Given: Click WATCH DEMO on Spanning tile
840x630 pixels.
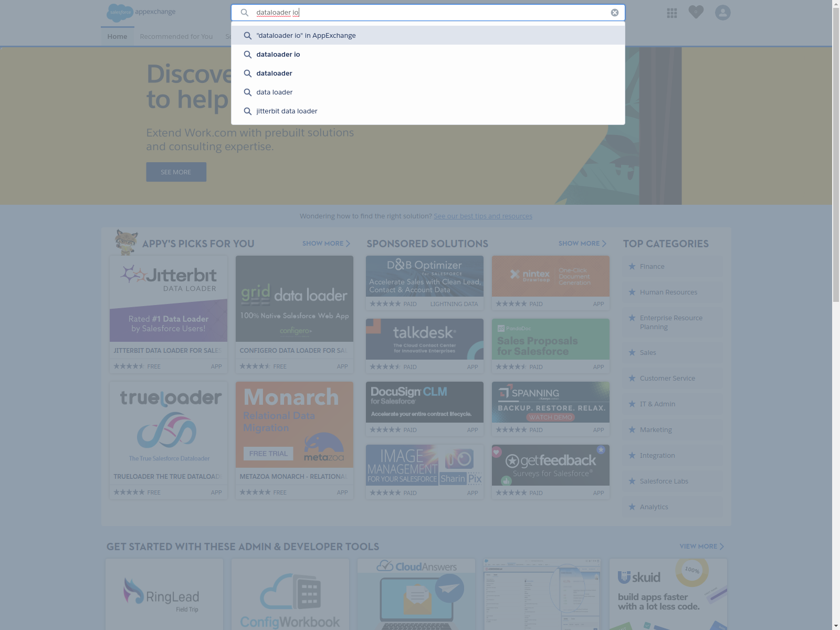Looking at the screenshot, I should (x=551, y=417).
